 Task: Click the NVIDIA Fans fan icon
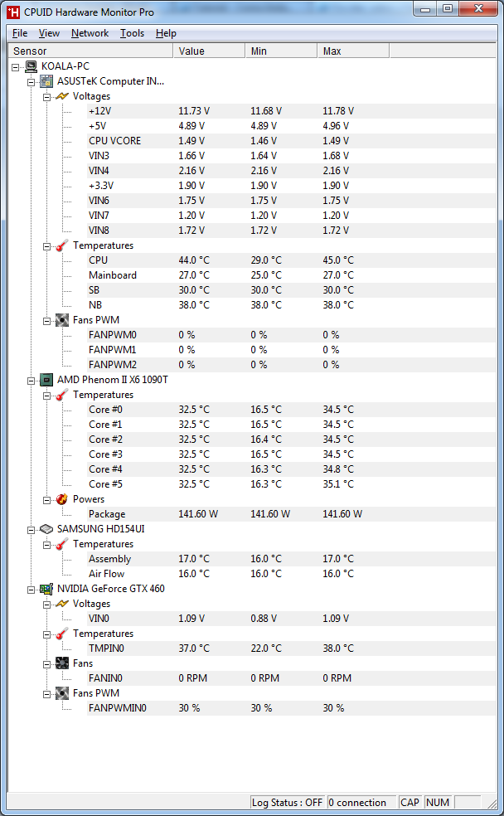pos(62,663)
